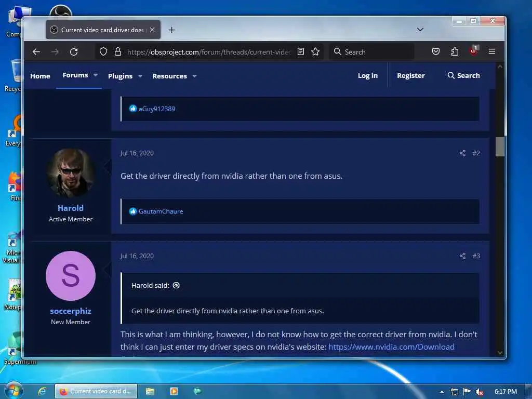
Task: Open the Plugins nav item
Action: point(120,76)
